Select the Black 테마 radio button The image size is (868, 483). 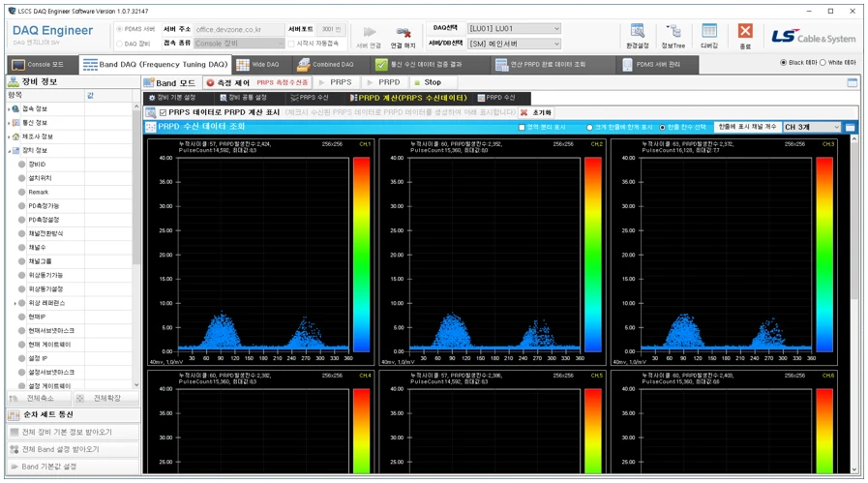[x=783, y=63]
